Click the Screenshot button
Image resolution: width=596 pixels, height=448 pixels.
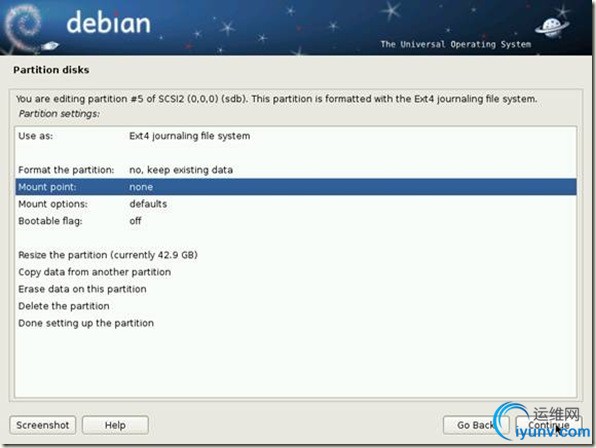[43, 425]
